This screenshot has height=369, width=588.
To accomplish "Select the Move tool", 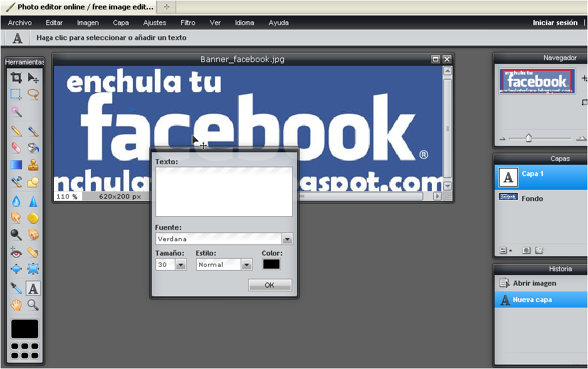I will pos(33,78).
